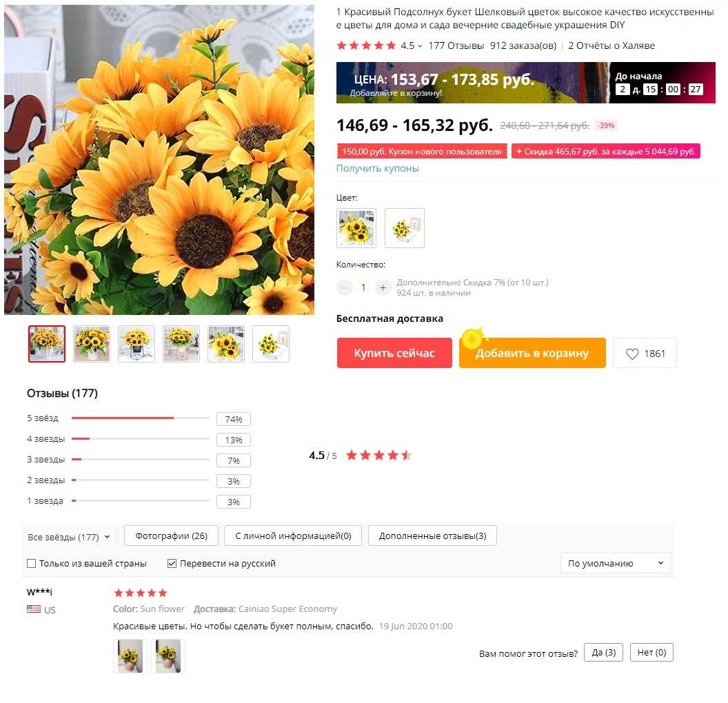Expand the 4.5 rating chevron near title
Image resolution: width=728 pixels, height=703 pixels.
click(420, 46)
